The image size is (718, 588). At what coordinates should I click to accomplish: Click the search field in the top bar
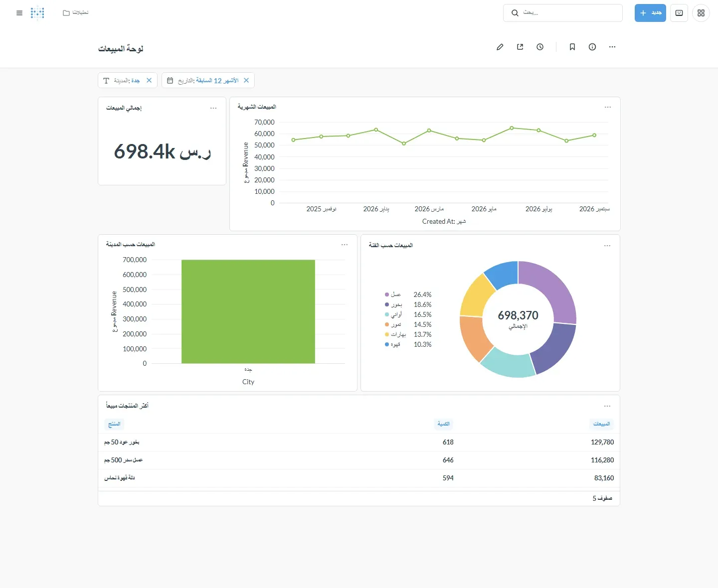pyautogui.click(x=563, y=13)
